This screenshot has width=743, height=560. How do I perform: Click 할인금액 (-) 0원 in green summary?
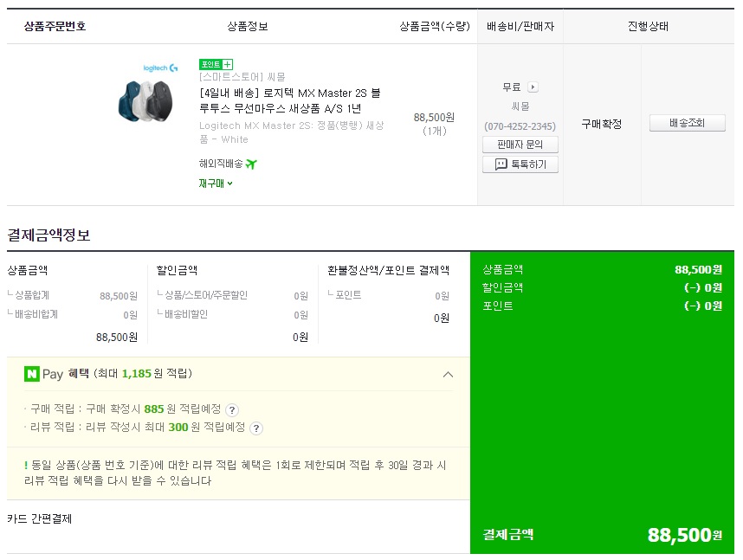click(x=602, y=287)
